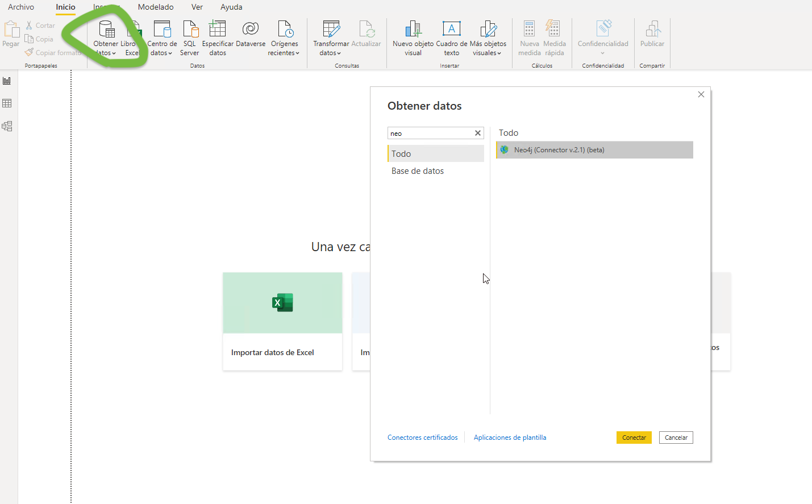
Task: Select Base de datos category
Action: (418, 171)
